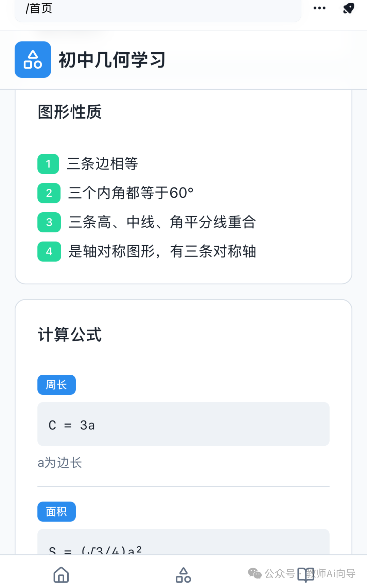Click the green number 2 badge

49,193
